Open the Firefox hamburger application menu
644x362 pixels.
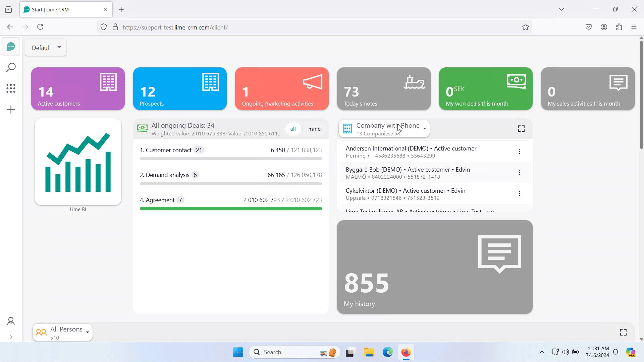tap(634, 27)
